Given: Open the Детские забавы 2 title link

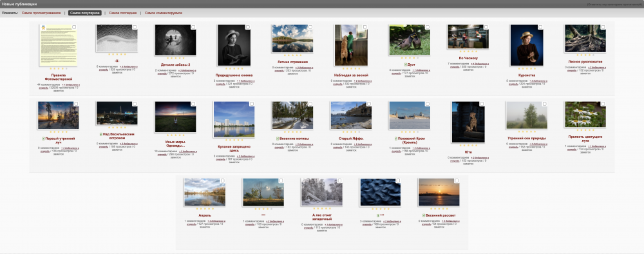Looking at the screenshot, I should coord(175,64).
